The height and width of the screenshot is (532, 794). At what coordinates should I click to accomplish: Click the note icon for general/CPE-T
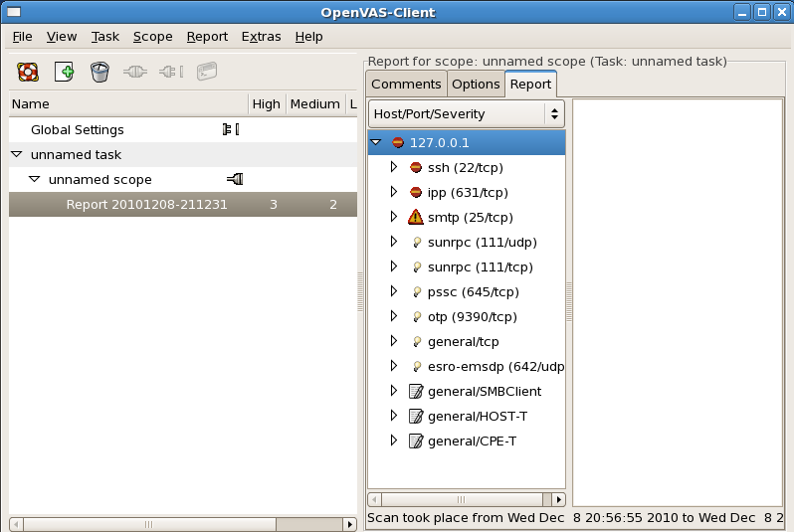[x=416, y=441]
